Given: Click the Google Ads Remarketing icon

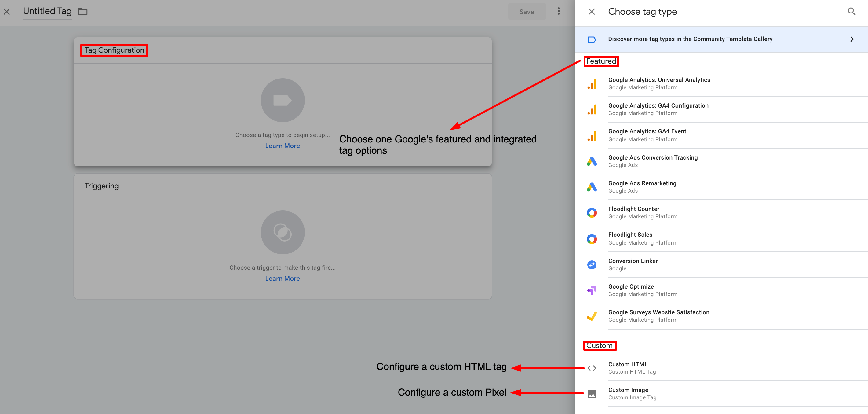Looking at the screenshot, I should [592, 187].
